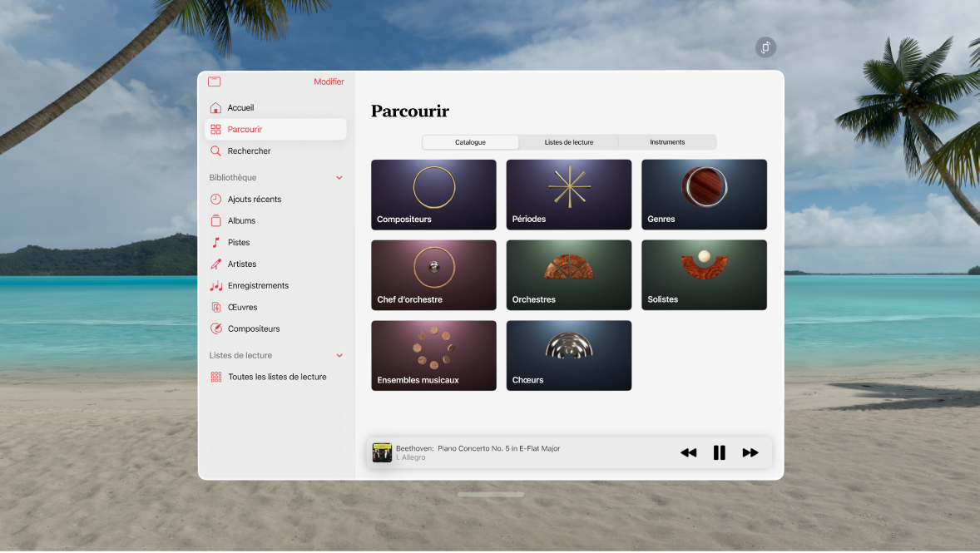
Task: Open the Chœurs category tile
Action: coord(568,355)
